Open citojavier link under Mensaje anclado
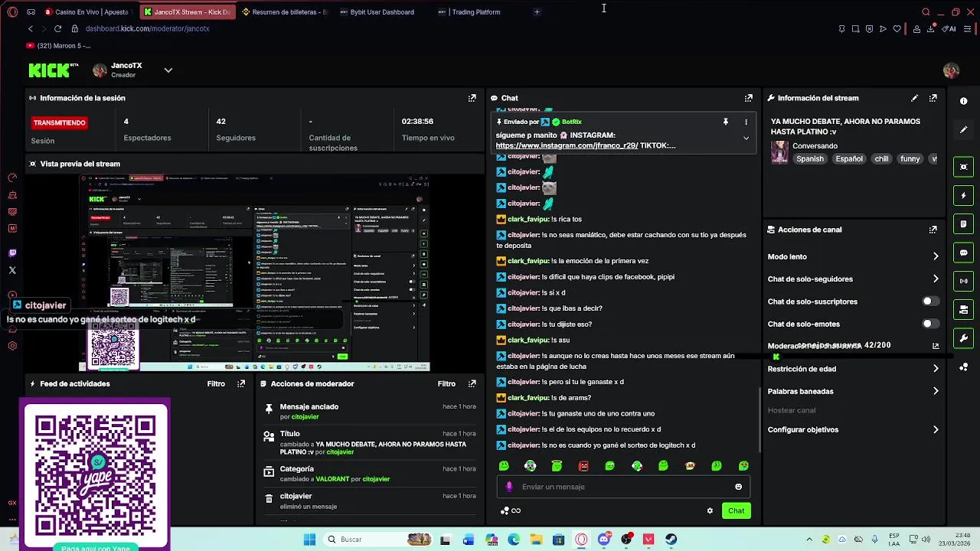Image resolution: width=980 pixels, height=551 pixels. pyautogui.click(x=305, y=417)
